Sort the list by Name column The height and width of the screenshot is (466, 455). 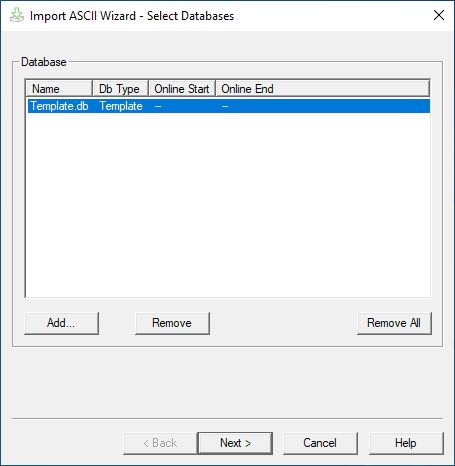(x=59, y=89)
